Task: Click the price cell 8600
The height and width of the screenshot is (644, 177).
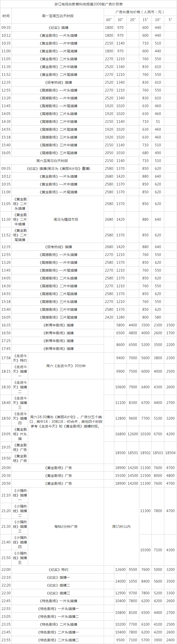Action: (x=120, y=345)
